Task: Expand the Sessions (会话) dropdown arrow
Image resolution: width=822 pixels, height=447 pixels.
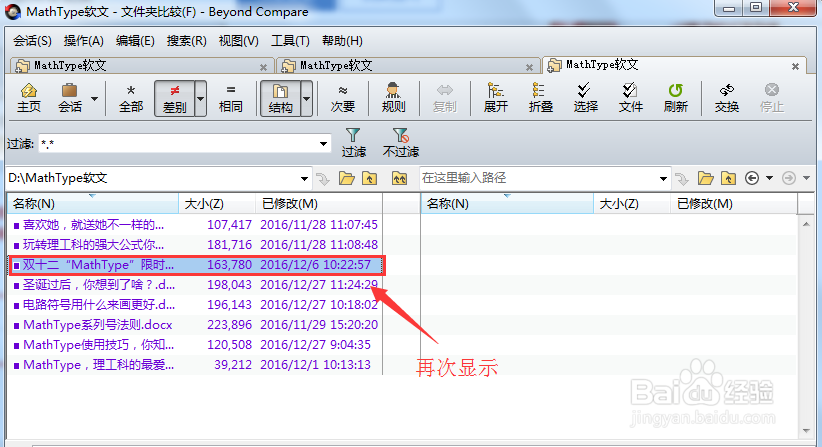Action: click(94, 99)
